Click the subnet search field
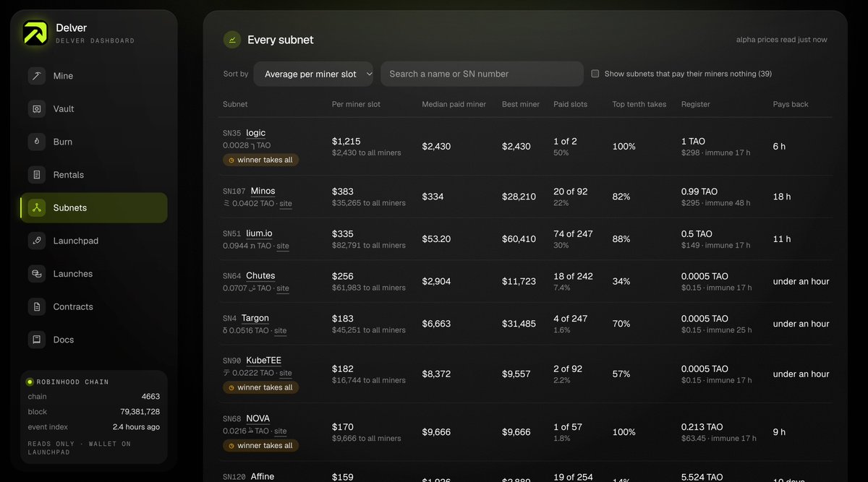 click(x=482, y=74)
